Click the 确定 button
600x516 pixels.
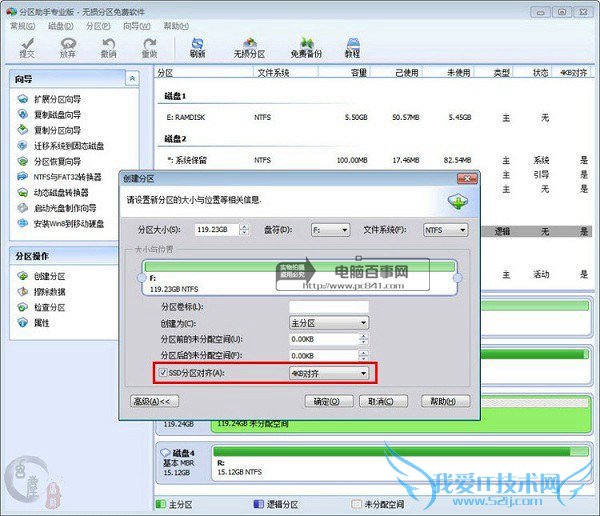point(328,401)
